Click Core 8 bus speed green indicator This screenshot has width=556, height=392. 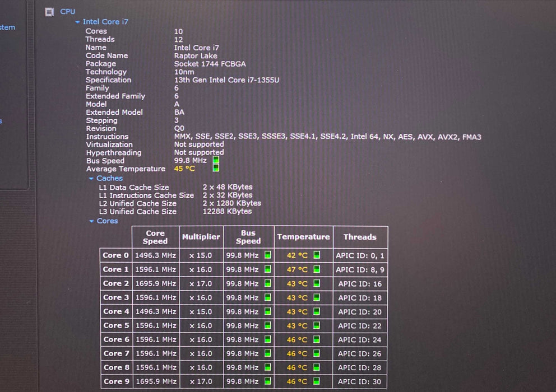click(x=268, y=367)
